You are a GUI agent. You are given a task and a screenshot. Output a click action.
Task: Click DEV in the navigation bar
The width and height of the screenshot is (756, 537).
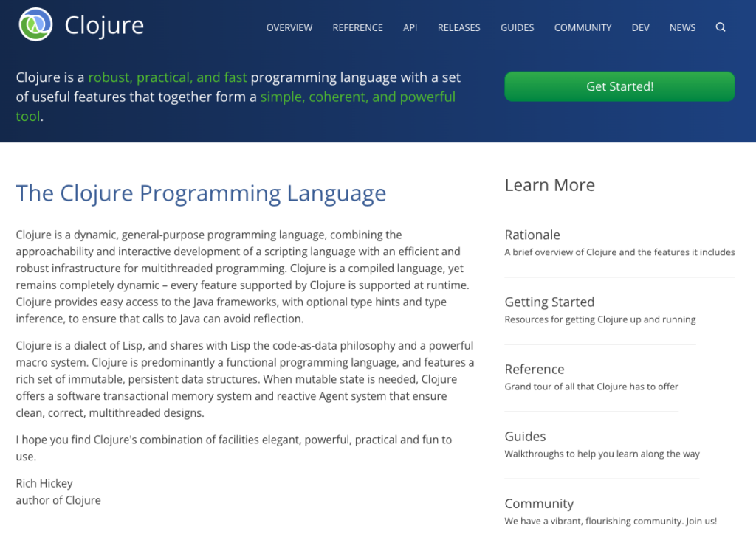tap(640, 27)
